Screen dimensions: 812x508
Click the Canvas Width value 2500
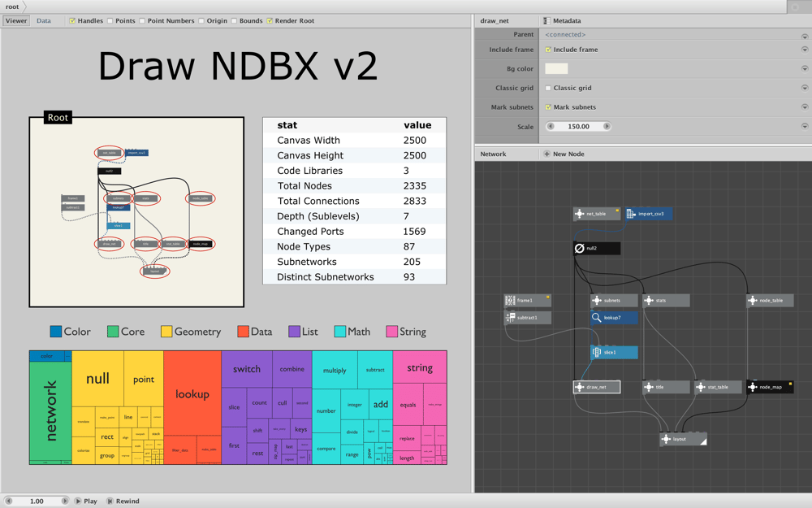pyautogui.click(x=415, y=141)
